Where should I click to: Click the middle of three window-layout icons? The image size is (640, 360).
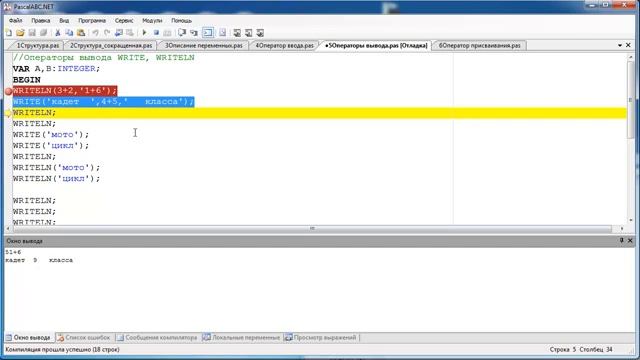(248, 33)
